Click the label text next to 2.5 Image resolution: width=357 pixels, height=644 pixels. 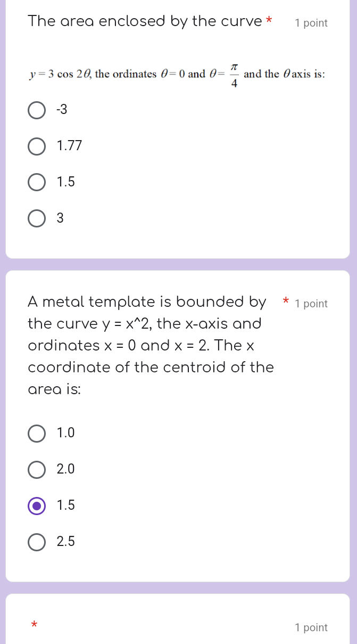(x=66, y=542)
